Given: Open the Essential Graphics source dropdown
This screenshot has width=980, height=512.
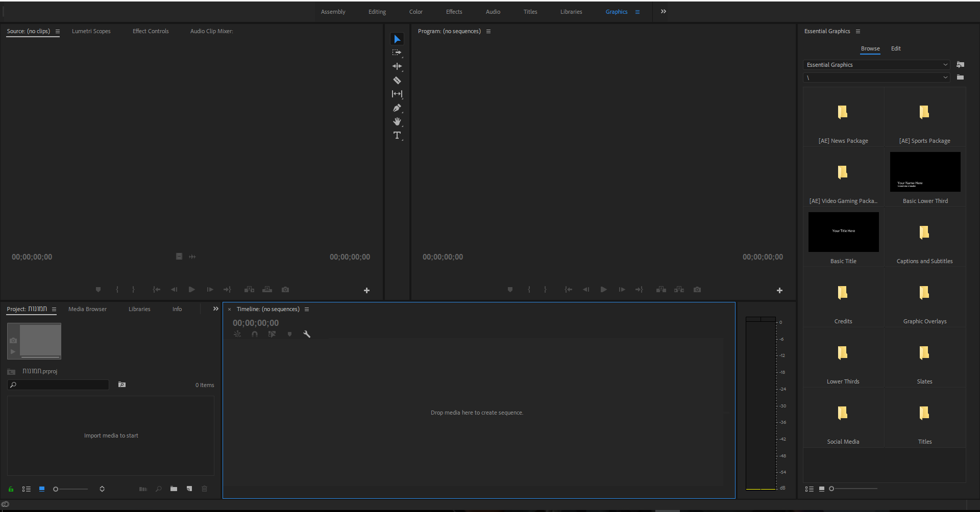Looking at the screenshot, I should [x=876, y=65].
